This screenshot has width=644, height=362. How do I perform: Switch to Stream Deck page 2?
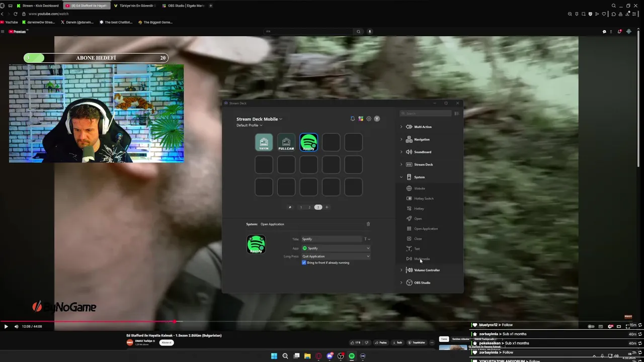pos(309,207)
